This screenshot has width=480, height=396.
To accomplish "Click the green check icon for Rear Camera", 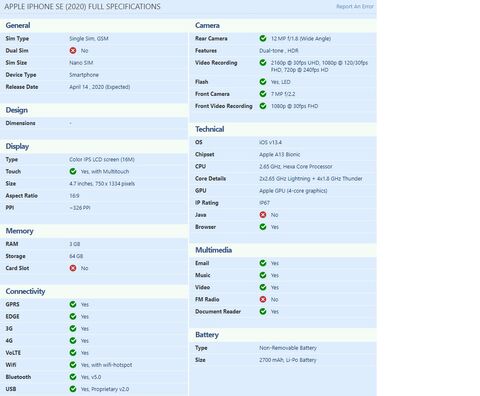I will 263,38.
